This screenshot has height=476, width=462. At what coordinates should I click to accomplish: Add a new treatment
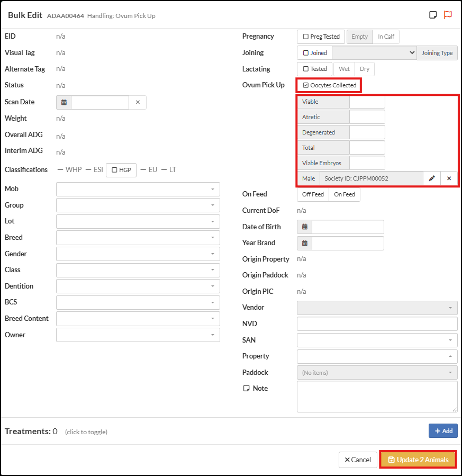[x=443, y=431]
